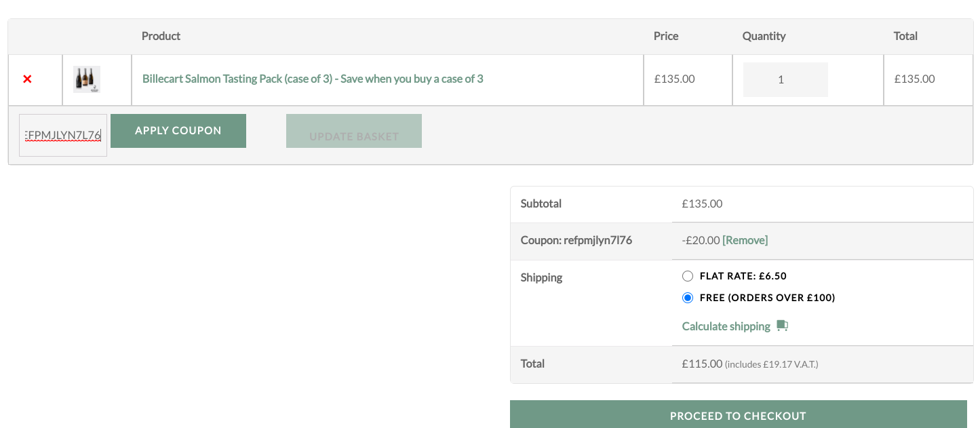Click the Subtotal amount £135.00
This screenshot has height=428, width=980.
pos(702,203)
